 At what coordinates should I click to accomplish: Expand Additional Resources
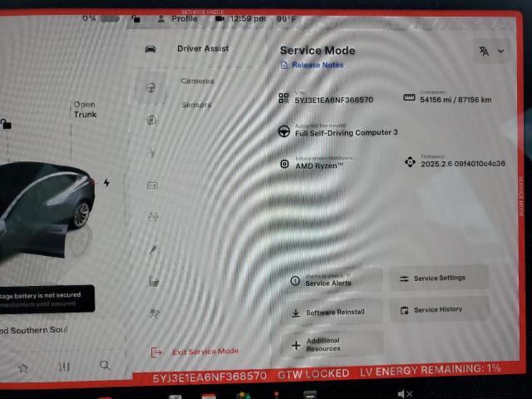[x=332, y=344]
